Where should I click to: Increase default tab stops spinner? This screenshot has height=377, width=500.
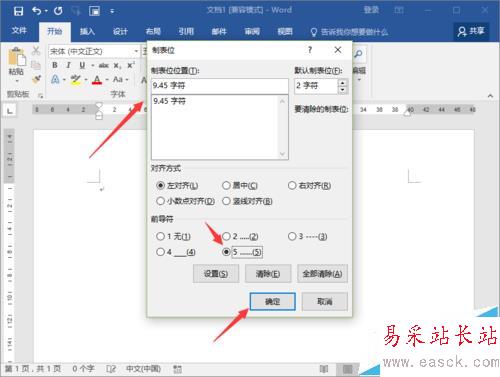(343, 83)
